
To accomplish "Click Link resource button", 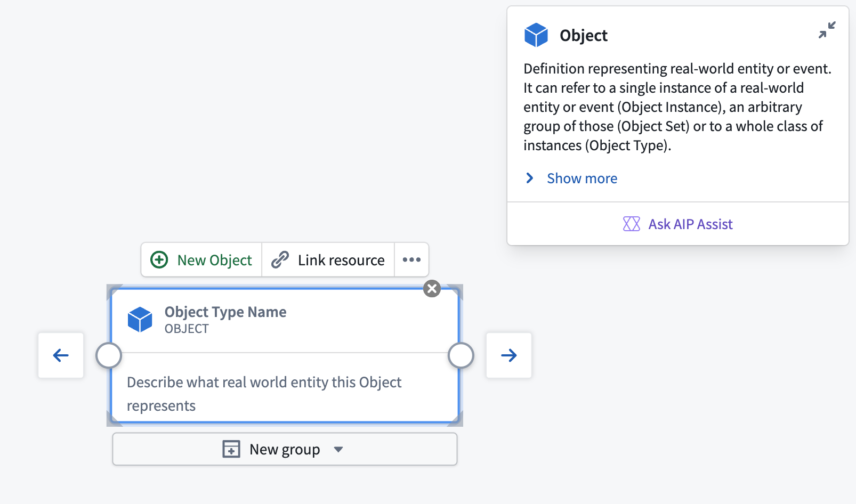I will click(328, 260).
